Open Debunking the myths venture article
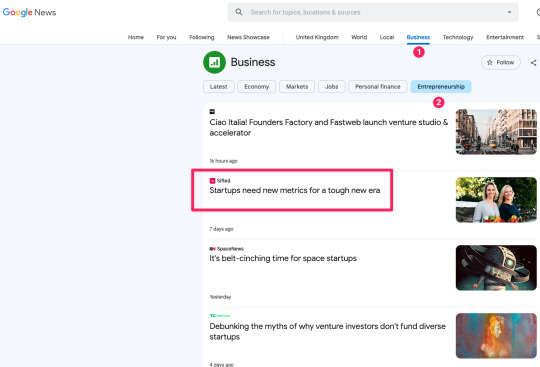The width and height of the screenshot is (540, 367). pos(328,331)
